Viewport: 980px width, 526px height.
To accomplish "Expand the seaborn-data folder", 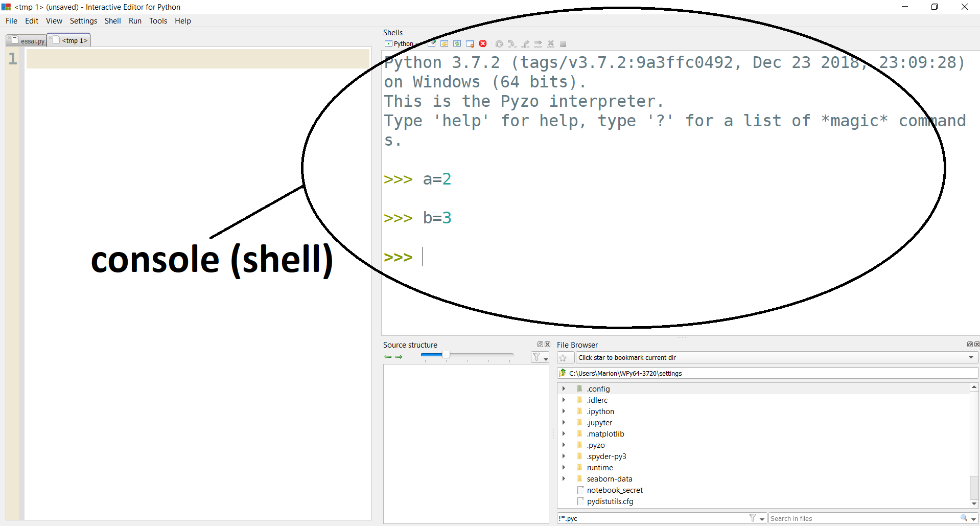I will pos(564,479).
